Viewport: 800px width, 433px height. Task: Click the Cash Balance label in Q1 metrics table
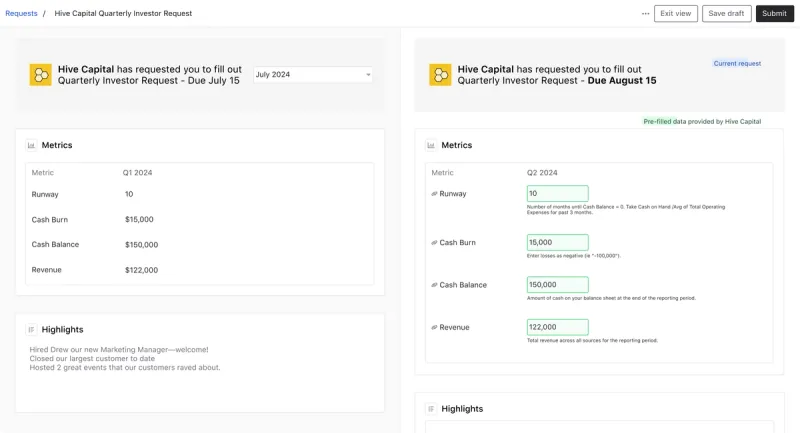pos(55,245)
